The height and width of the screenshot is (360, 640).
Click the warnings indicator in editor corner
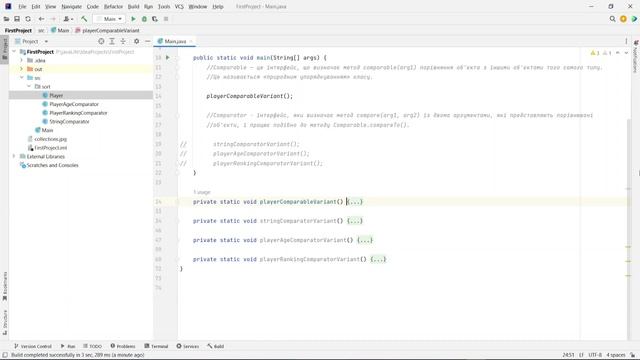coord(601,53)
